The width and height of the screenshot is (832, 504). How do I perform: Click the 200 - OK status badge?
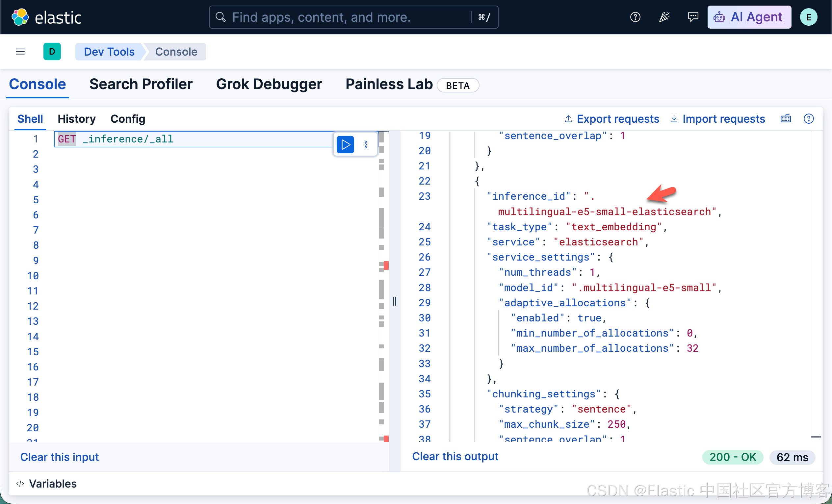[x=732, y=457]
